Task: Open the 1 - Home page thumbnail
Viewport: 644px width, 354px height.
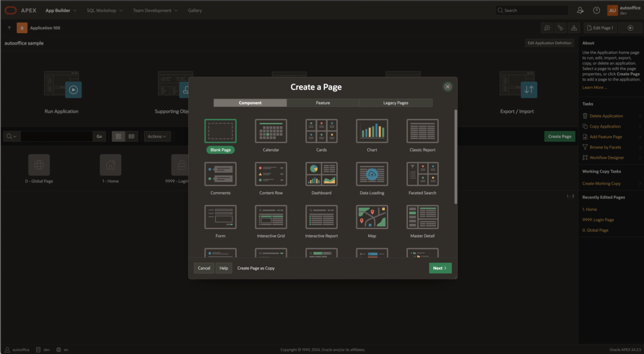Action: [111, 165]
